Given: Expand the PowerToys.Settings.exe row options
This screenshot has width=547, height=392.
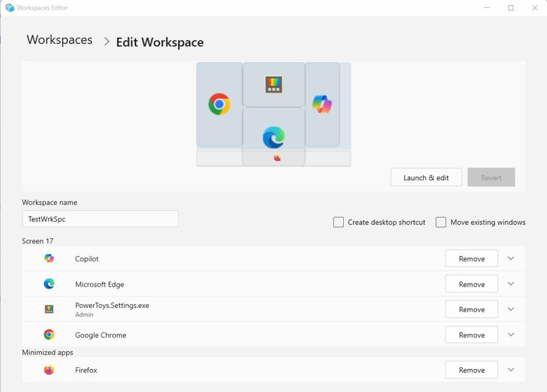Looking at the screenshot, I should pyautogui.click(x=511, y=309).
